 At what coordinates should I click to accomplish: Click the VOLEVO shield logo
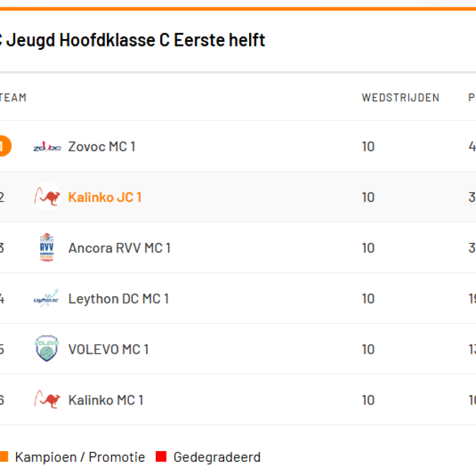click(47, 349)
